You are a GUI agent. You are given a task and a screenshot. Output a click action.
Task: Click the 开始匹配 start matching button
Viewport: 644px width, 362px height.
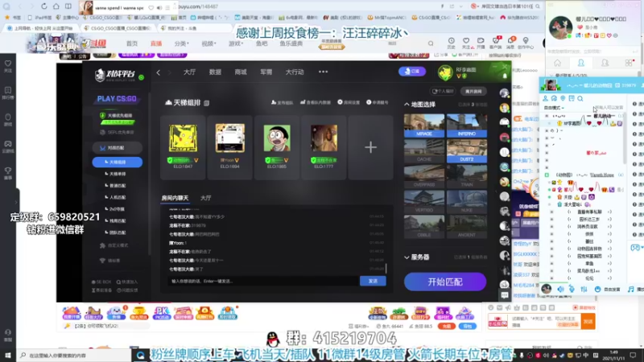pyautogui.click(x=445, y=282)
